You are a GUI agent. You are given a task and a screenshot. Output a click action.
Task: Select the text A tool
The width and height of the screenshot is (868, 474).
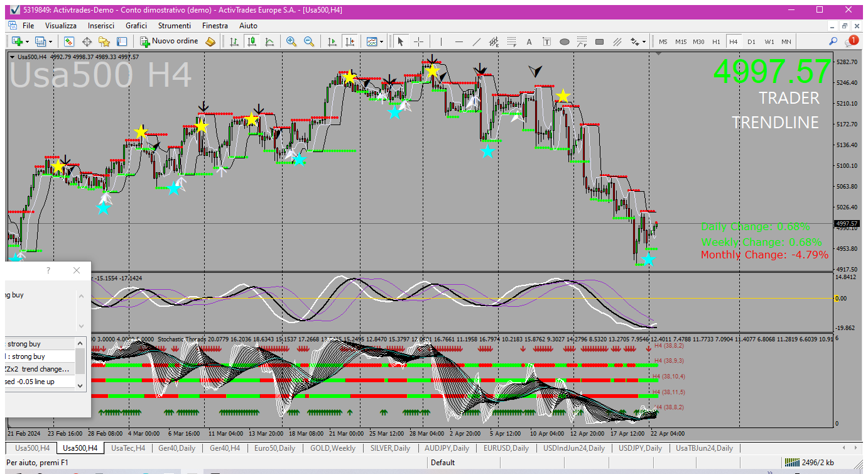point(529,41)
